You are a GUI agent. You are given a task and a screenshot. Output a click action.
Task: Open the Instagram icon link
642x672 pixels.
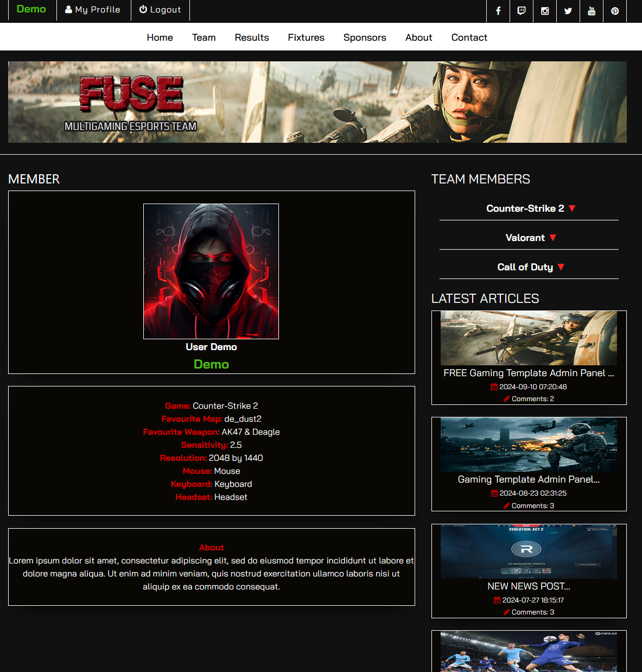545,11
